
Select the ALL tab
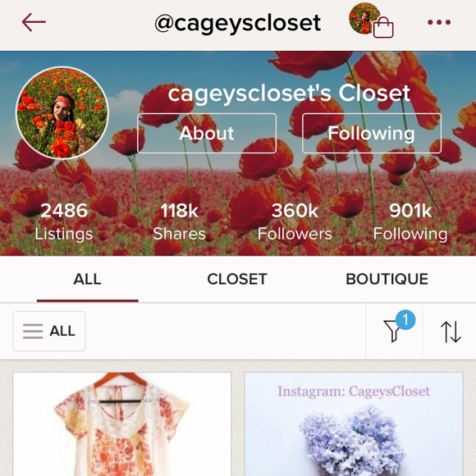point(88,279)
